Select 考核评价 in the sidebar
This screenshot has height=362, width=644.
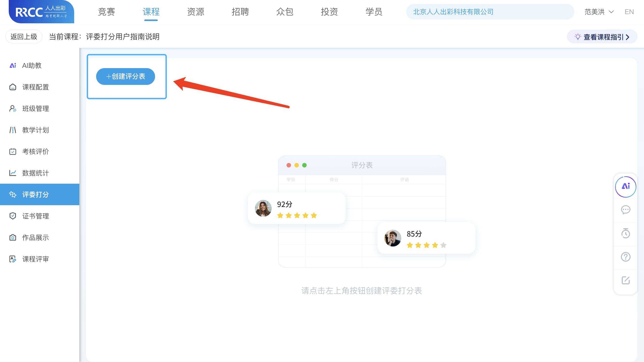tap(39, 151)
